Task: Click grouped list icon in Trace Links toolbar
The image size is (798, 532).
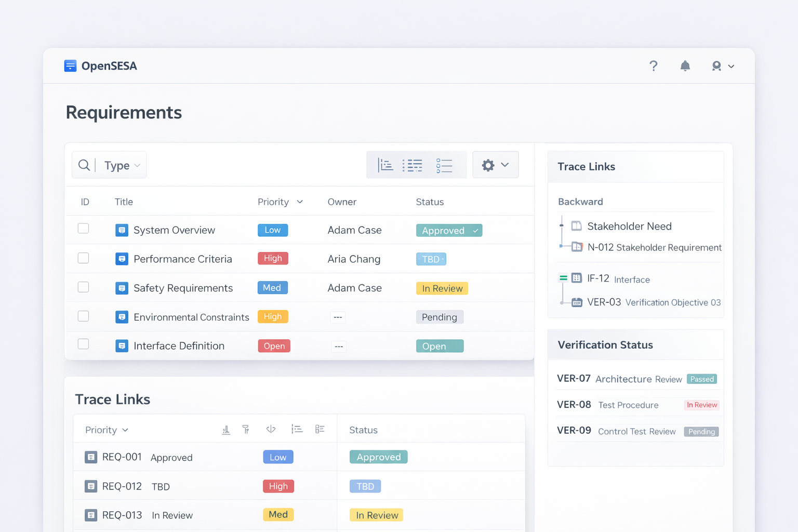Action: point(320,429)
